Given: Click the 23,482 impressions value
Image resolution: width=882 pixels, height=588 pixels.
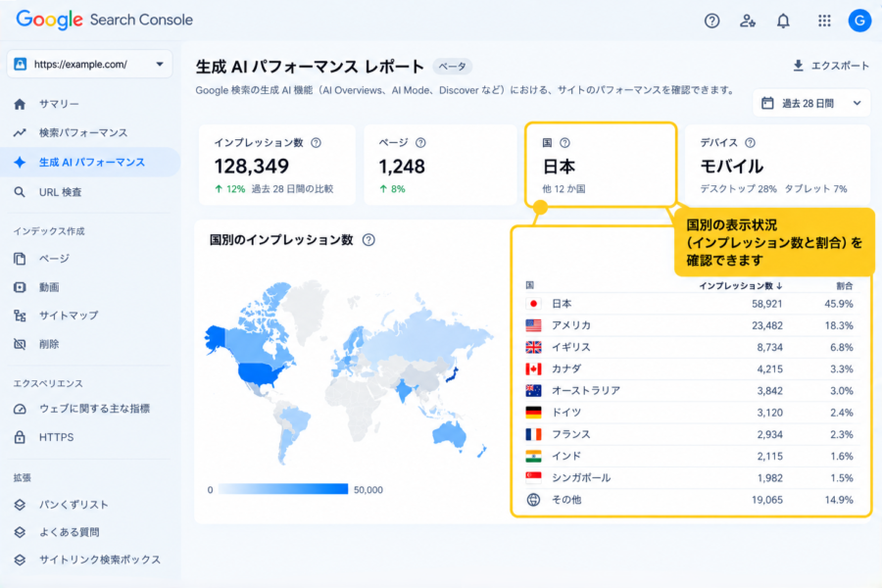Looking at the screenshot, I should point(766,325).
